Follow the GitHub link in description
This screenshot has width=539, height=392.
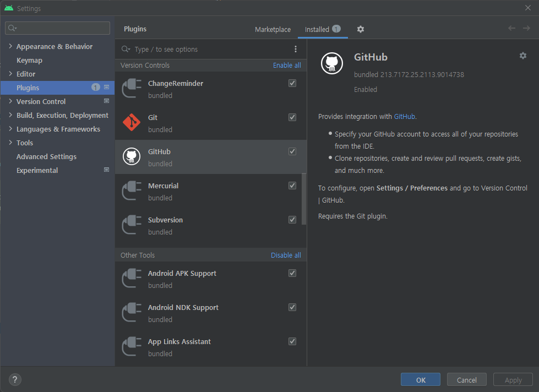pyautogui.click(x=404, y=117)
